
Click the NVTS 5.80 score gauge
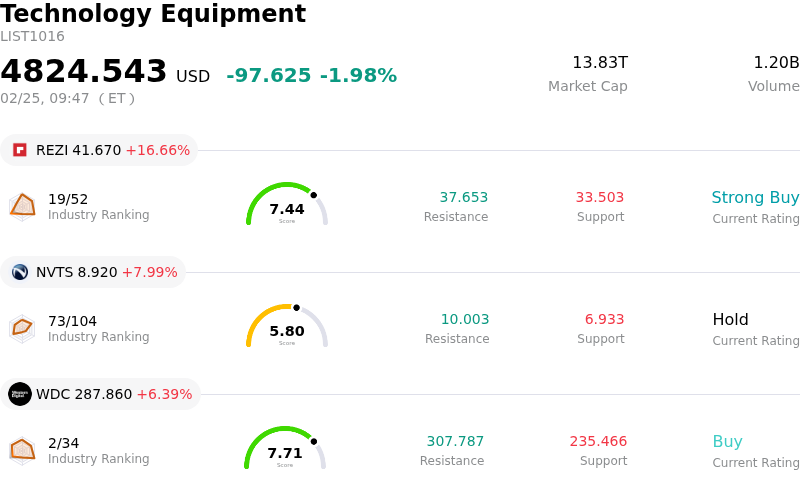(x=287, y=328)
